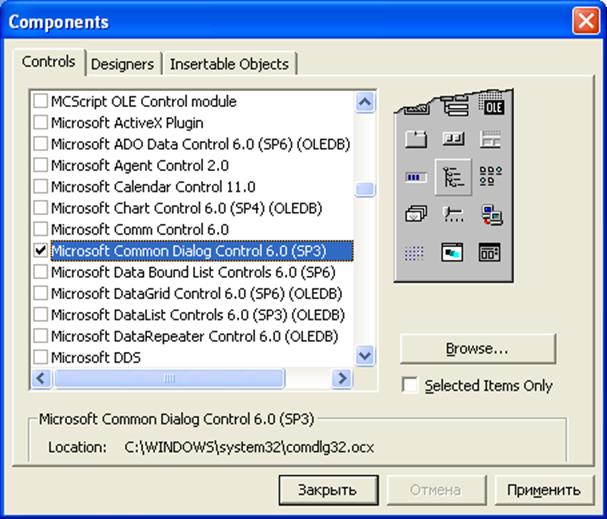Screen dimensions: 607x519
Task: Enable Microsoft Calendar Control 11.0 checkbox
Action: coord(40,187)
